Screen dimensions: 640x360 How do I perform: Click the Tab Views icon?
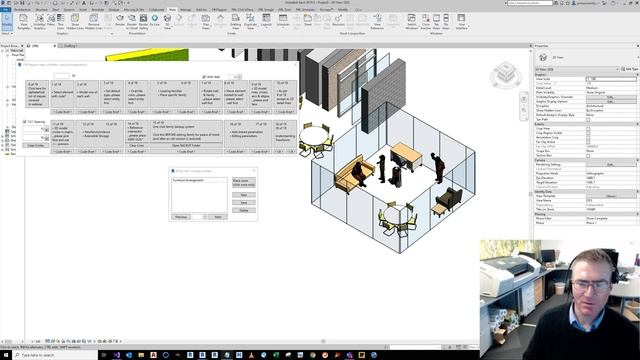tap(436, 22)
